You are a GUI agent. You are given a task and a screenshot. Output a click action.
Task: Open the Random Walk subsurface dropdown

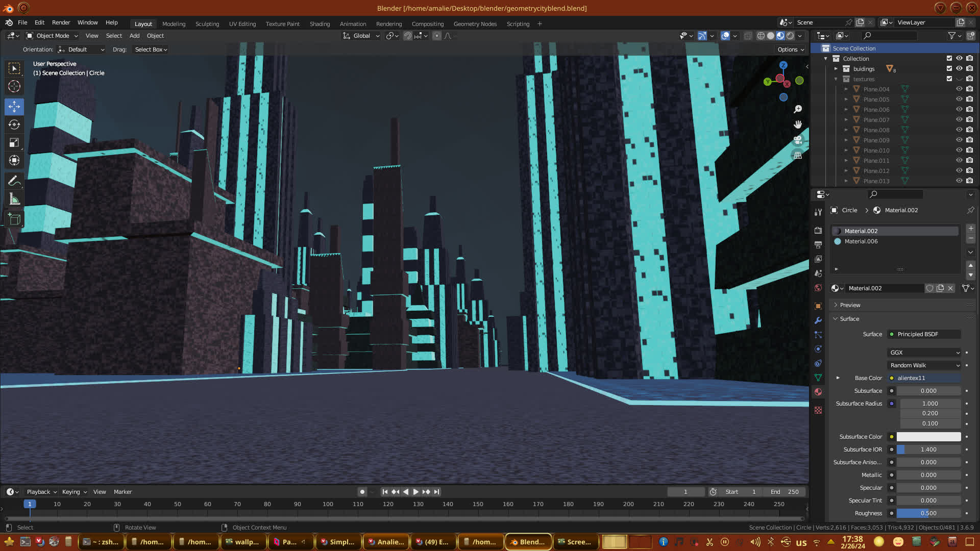pyautogui.click(x=924, y=365)
